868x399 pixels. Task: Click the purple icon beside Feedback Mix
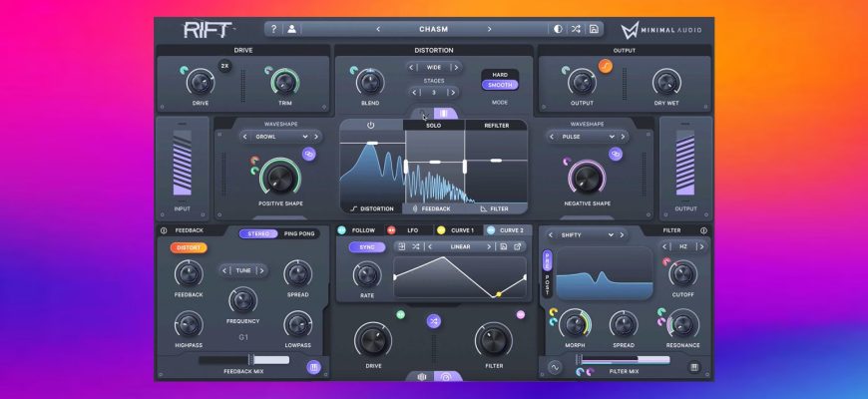click(x=313, y=367)
